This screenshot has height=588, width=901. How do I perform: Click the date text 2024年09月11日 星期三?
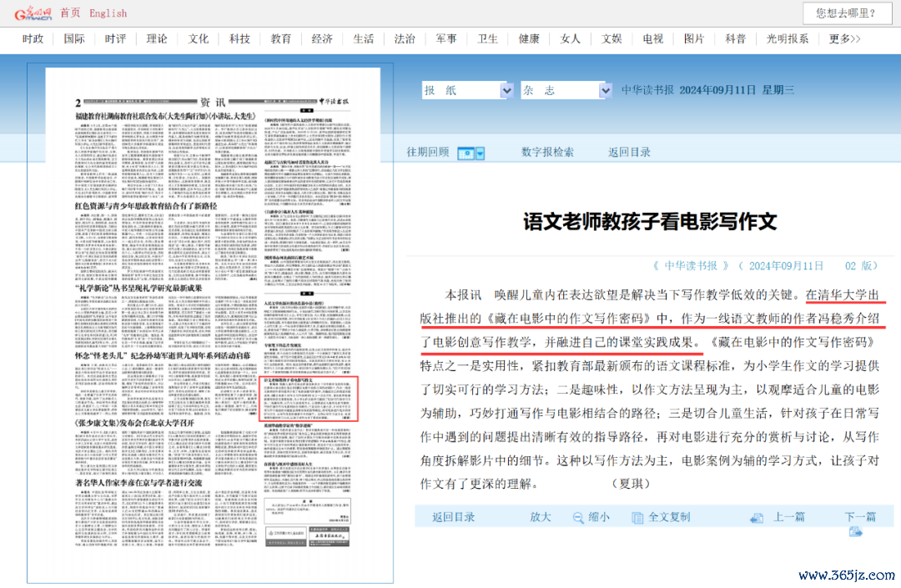coord(737,90)
